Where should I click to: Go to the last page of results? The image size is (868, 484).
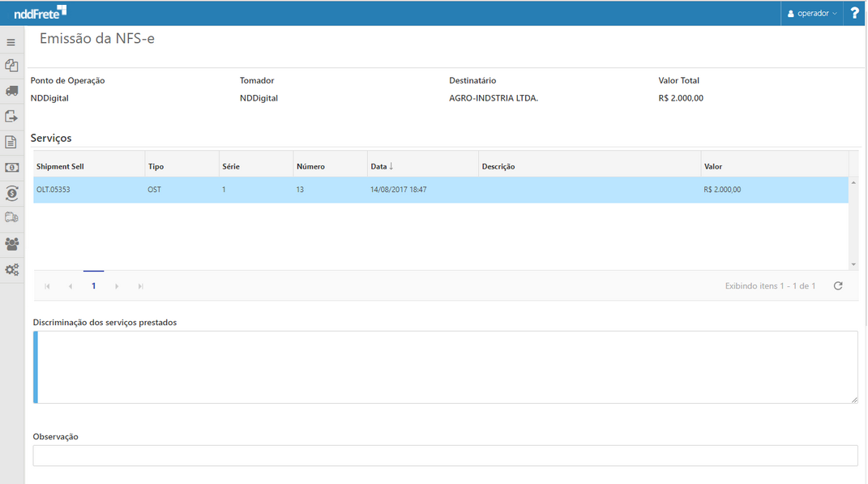(141, 286)
